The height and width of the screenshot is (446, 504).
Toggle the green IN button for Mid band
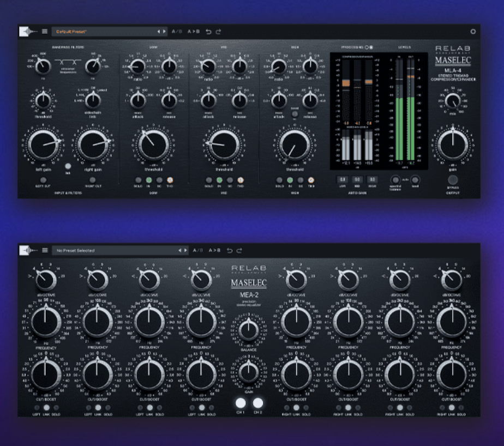point(219,180)
